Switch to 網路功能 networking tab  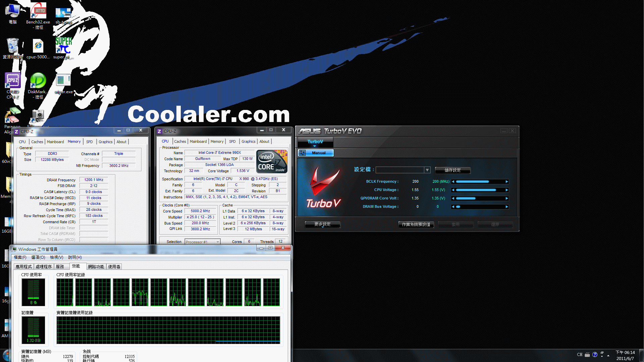pos(96,267)
